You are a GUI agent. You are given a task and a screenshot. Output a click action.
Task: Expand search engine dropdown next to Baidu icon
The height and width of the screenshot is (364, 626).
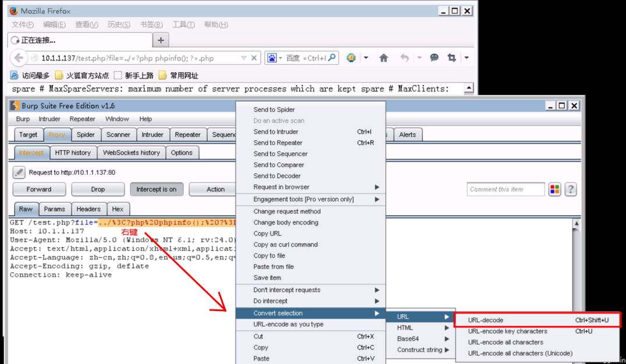pos(280,58)
